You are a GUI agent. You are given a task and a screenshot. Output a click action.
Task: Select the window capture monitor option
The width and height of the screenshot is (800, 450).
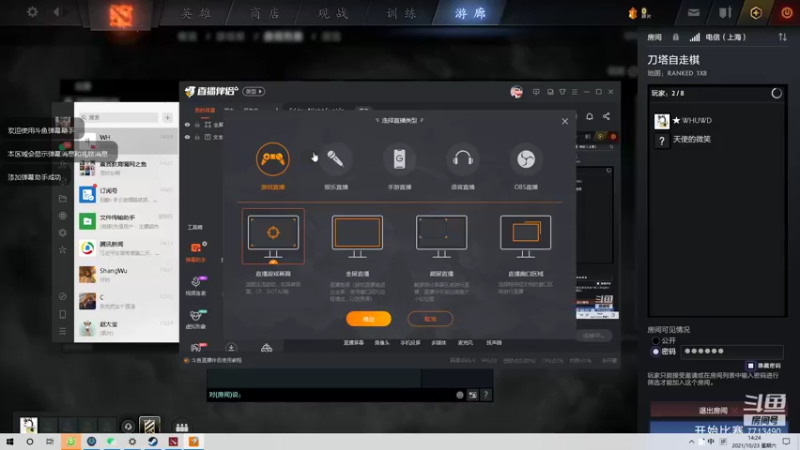(526, 236)
